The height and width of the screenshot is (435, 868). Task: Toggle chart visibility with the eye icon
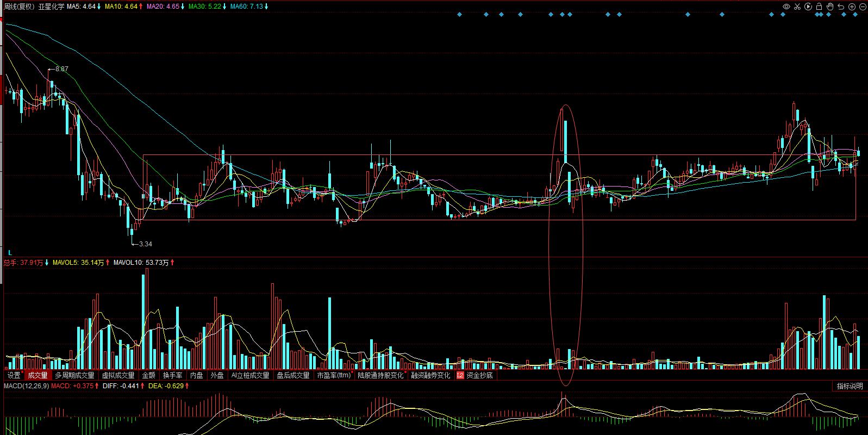[786, 7]
